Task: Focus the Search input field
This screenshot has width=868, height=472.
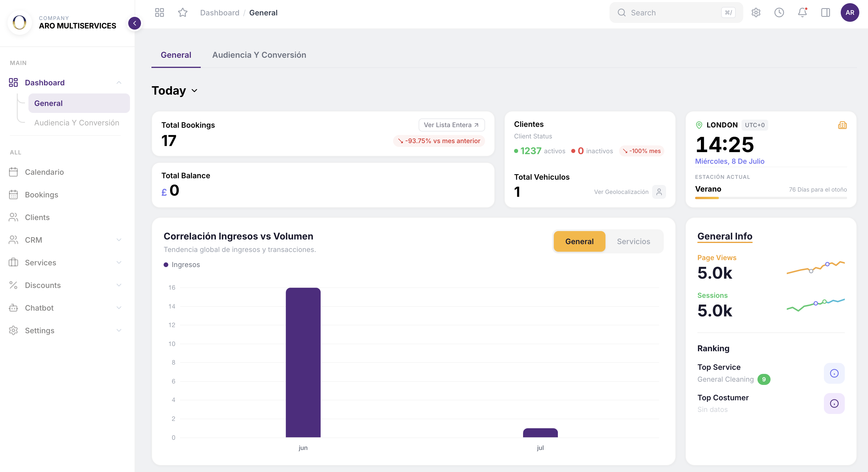Action: click(676, 13)
